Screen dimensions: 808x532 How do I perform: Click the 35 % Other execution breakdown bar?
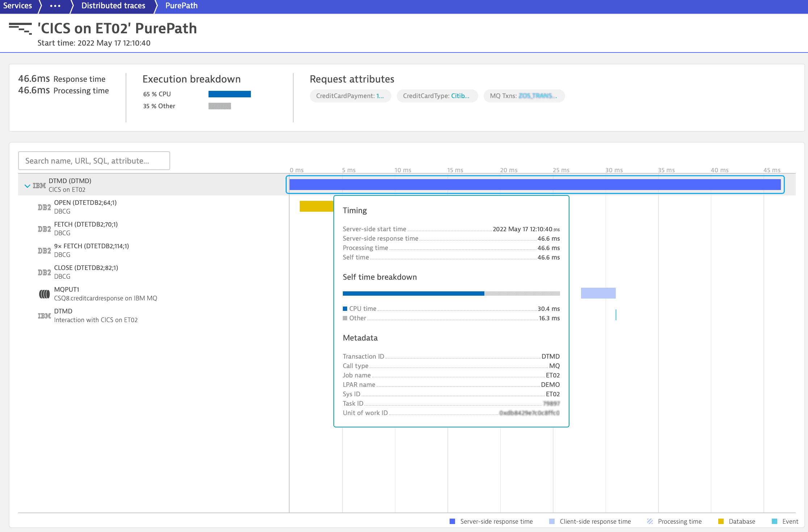tap(220, 106)
